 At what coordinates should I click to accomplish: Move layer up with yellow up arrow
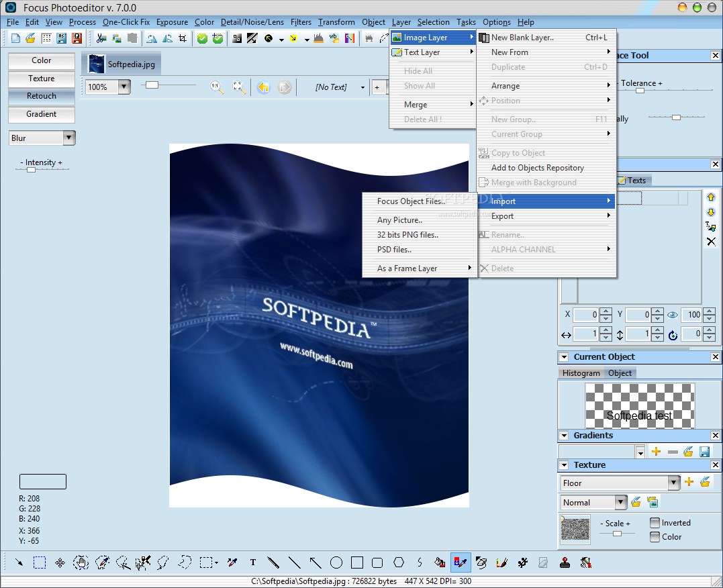(x=710, y=197)
